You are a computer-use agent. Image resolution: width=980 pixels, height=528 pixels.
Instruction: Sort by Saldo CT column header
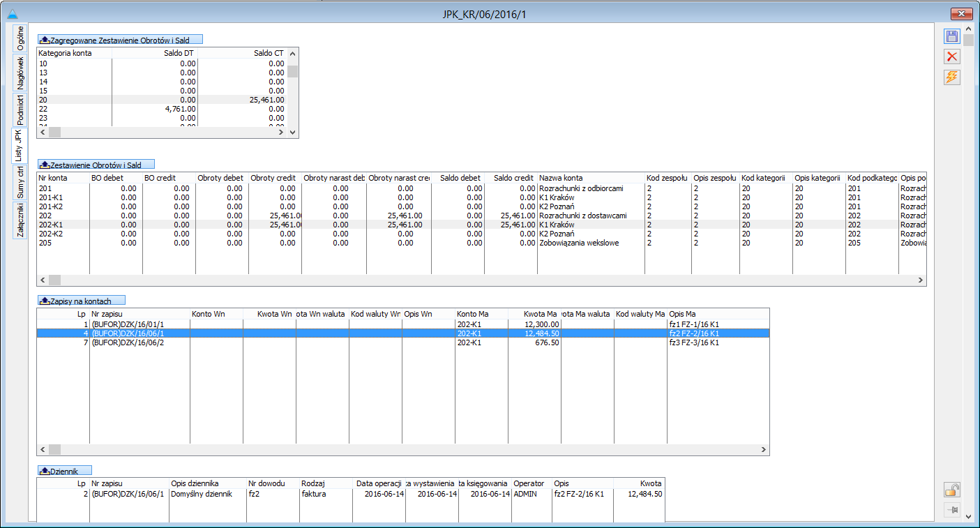click(x=243, y=53)
